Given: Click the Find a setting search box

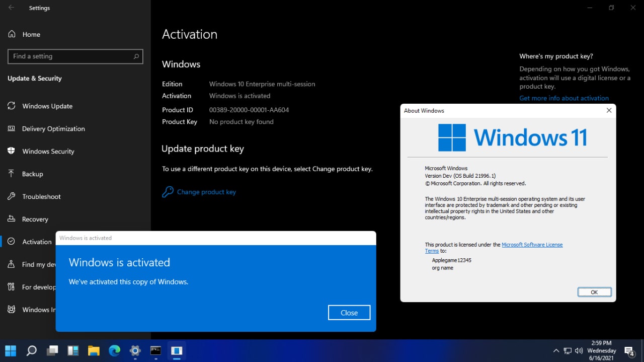Looking at the screenshot, I should [x=75, y=56].
